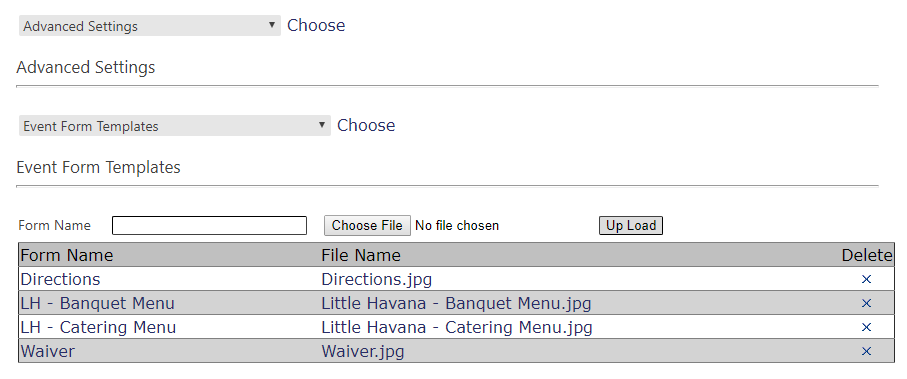Open Little Havana - Banquet Menu.jpg file
The width and height of the screenshot is (907, 379).
[x=456, y=303]
